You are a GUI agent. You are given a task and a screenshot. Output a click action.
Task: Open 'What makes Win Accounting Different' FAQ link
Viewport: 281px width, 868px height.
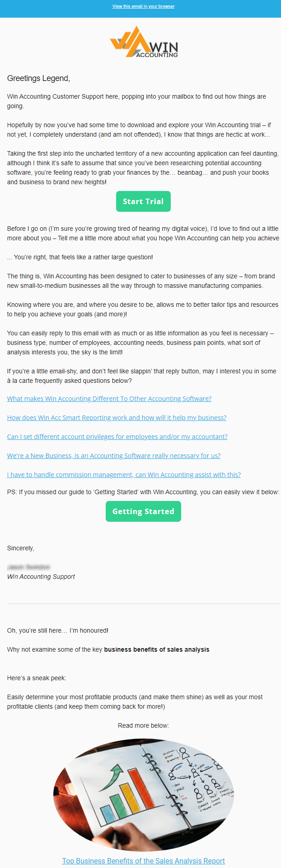(109, 399)
